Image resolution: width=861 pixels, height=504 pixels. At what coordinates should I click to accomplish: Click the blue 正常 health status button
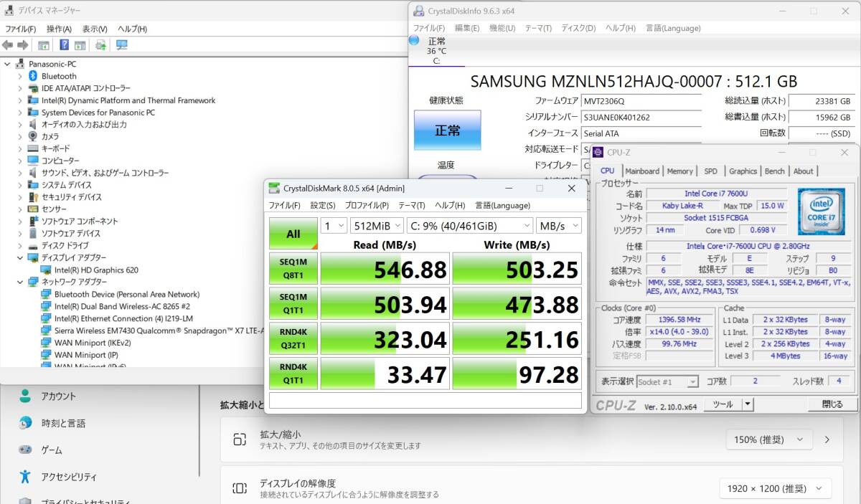pyautogui.click(x=448, y=130)
